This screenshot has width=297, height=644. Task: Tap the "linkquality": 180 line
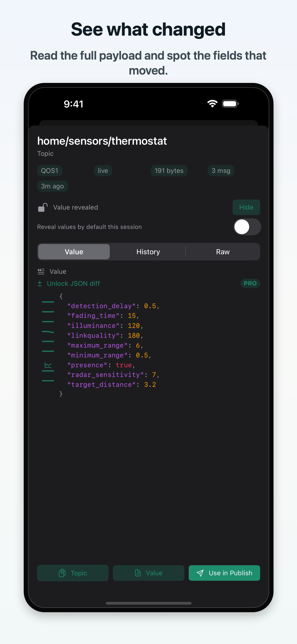pos(105,335)
